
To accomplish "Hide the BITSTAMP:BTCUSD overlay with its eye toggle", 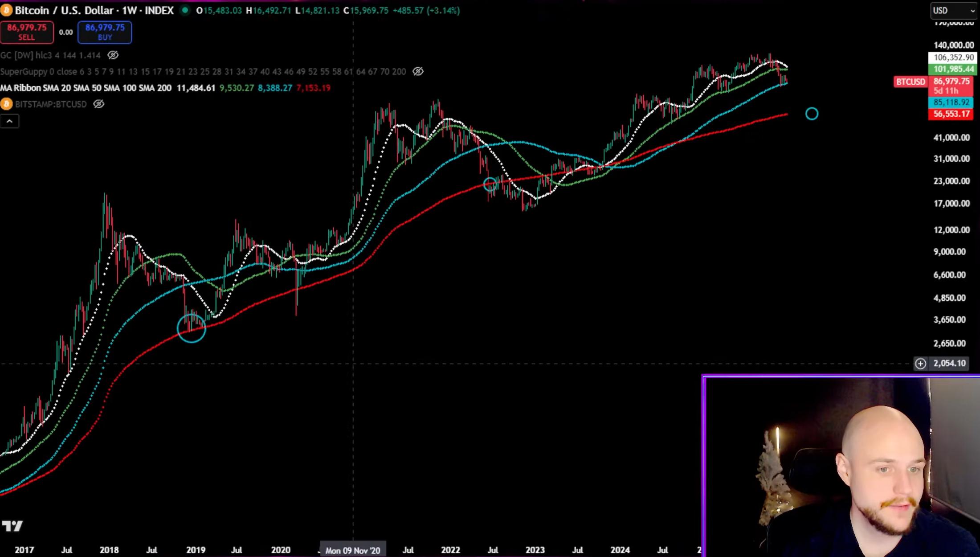I will coord(98,104).
